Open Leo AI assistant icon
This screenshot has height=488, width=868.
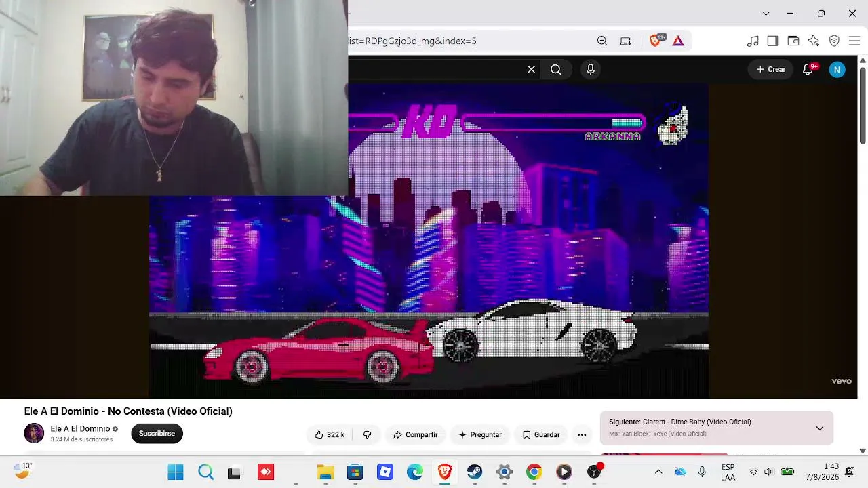click(x=814, y=41)
